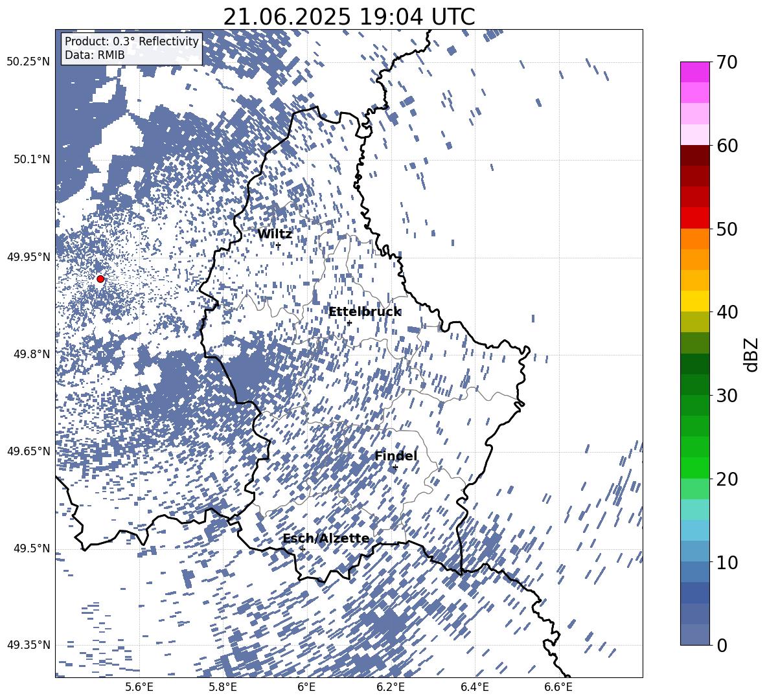
Task: Click the 20 dBZ colorbar label
Action: (x=727, y=479)
